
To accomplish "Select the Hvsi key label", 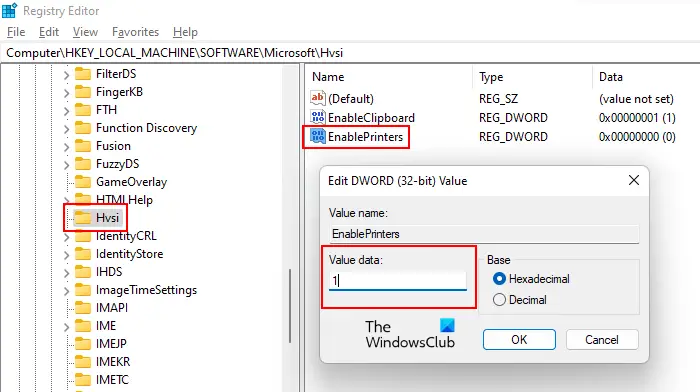I will 108,218.
